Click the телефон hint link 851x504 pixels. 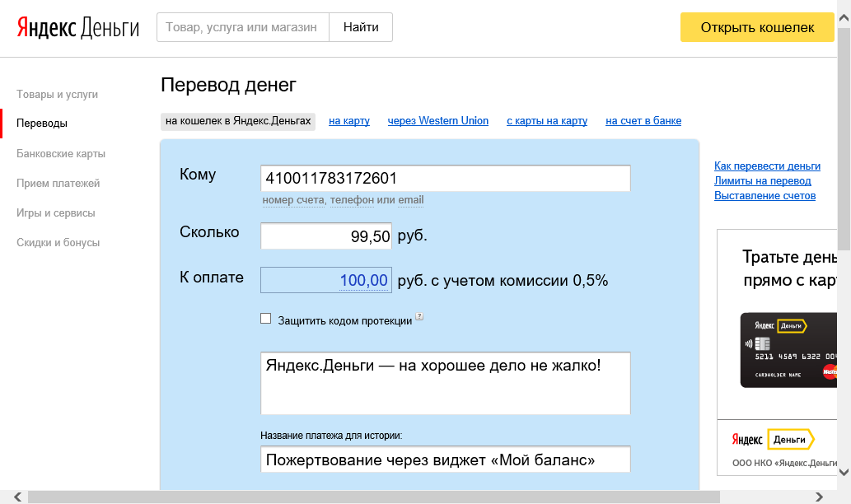(x=352, y=200)
